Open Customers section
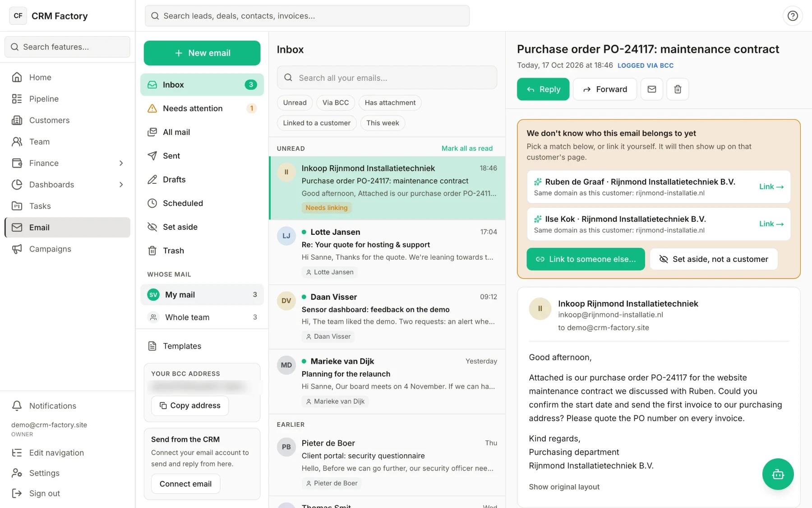Screen dimensions: 812x508 coord(68,120)
